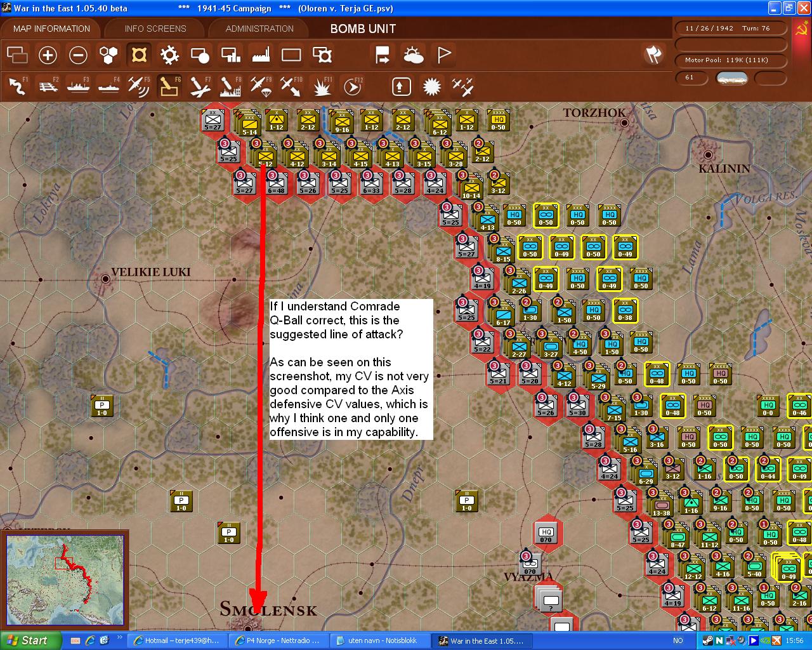Select the 8-47 green Soviet counter
Screen dimensions: 812x650
coord(678,536)
